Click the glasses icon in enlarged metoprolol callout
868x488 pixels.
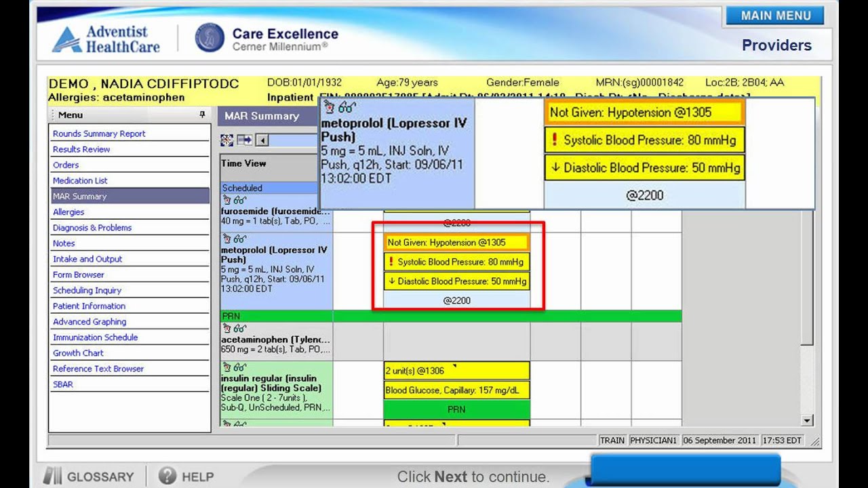[347, 106]
